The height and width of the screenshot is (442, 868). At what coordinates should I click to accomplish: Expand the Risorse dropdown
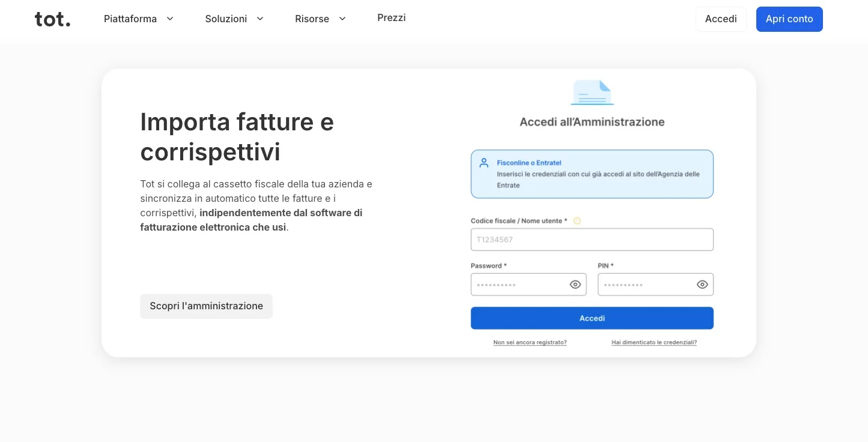(320, 19)
